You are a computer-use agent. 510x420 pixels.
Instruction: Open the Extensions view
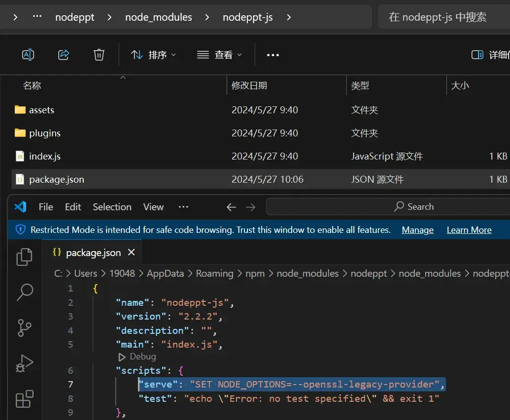point(25,399)
